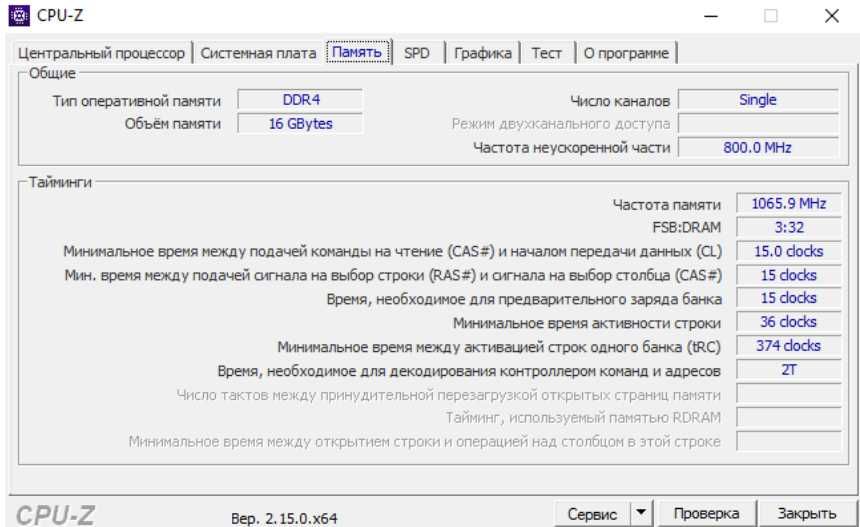Click the Частота неускоренной части label
Viewport: 860px width, 527px height.
point(572,148)
